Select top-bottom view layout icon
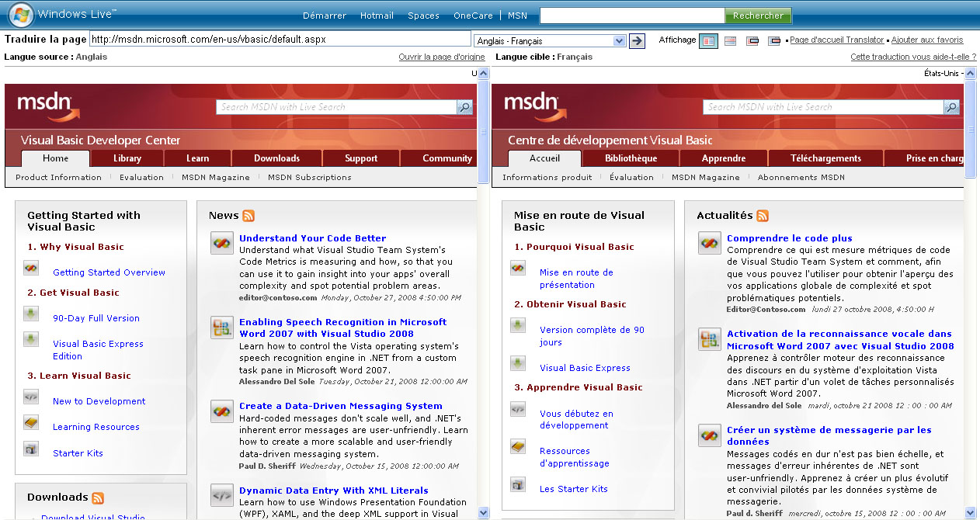This screenshot has height=520, width=980. (x=730, y=41)
